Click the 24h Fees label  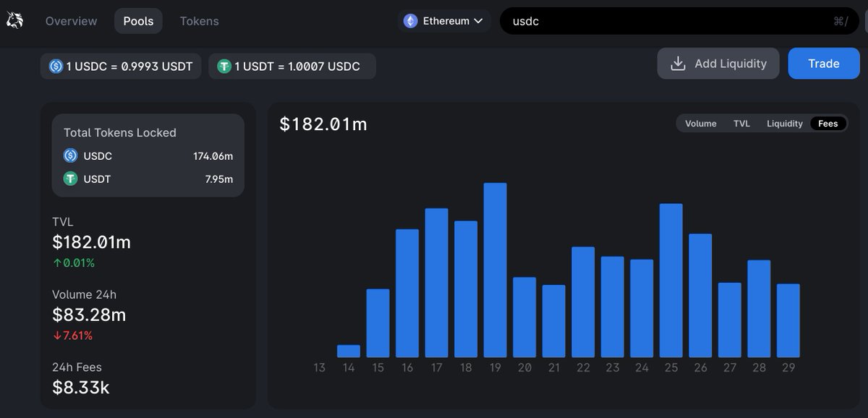pos(77,367)
